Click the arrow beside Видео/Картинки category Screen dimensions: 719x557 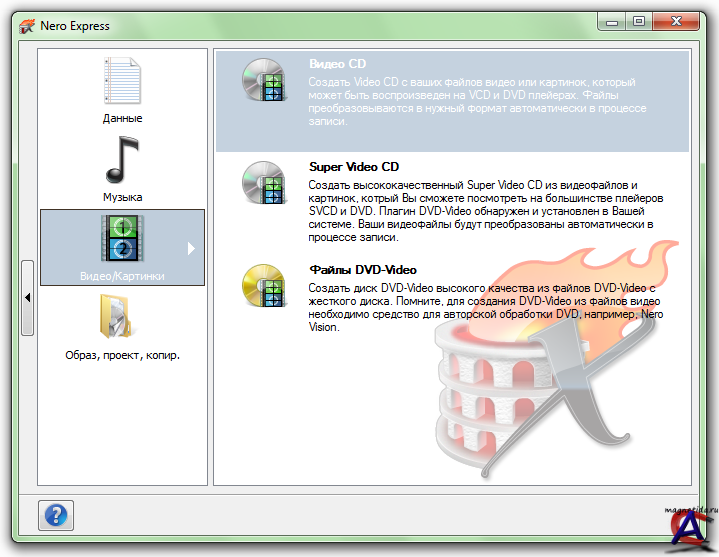[x=192, y=248]
